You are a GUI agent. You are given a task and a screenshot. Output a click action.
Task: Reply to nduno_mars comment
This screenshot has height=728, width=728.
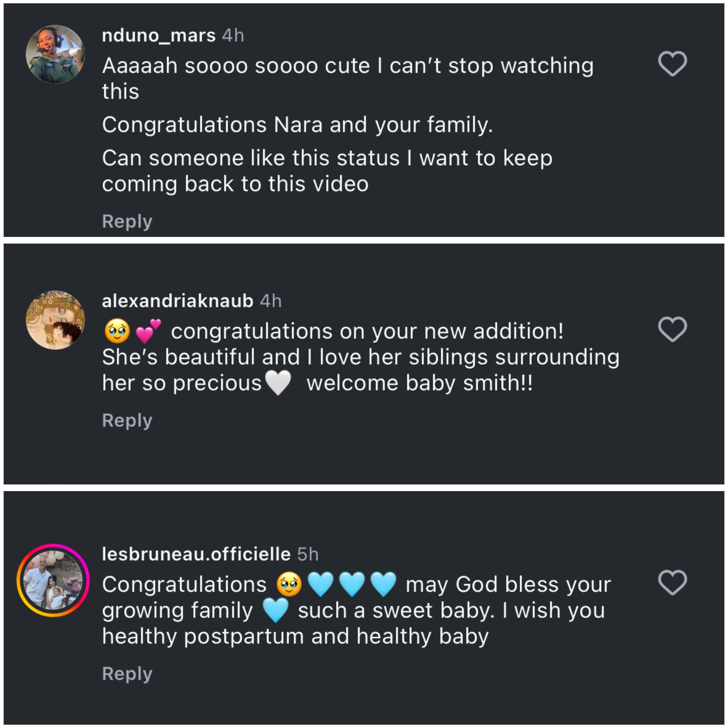127,221
